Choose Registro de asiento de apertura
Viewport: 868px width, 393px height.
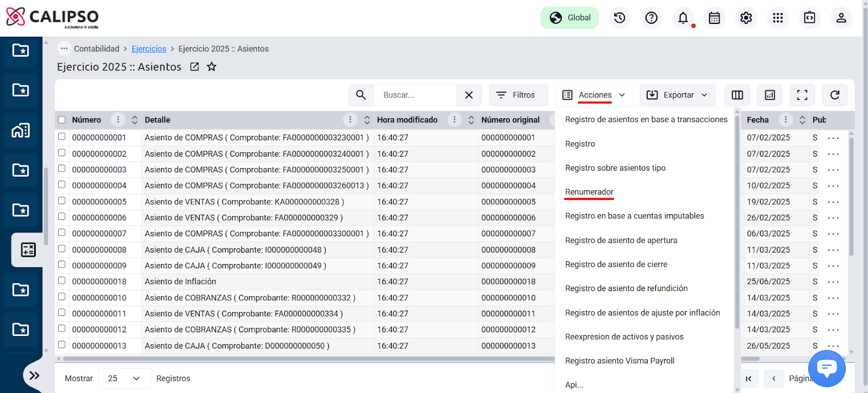pyautogui.click(x=621, y=240)
